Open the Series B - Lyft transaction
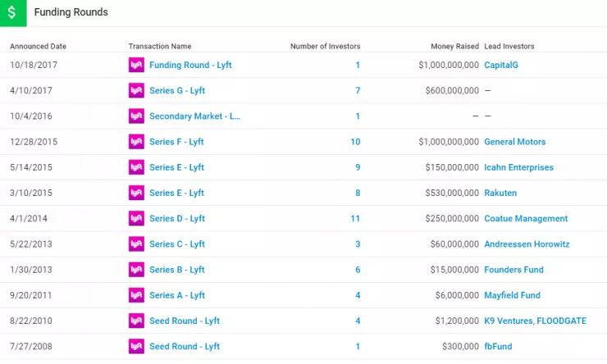 click(x=176, y=270)
